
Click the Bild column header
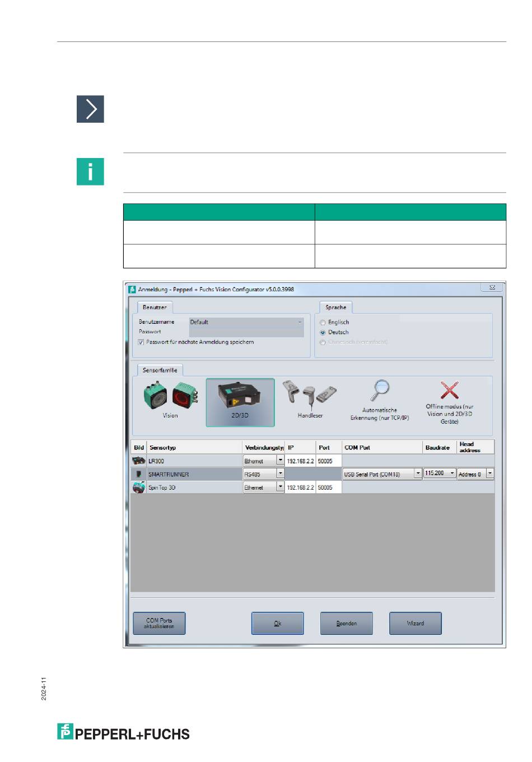click(139, 447)
